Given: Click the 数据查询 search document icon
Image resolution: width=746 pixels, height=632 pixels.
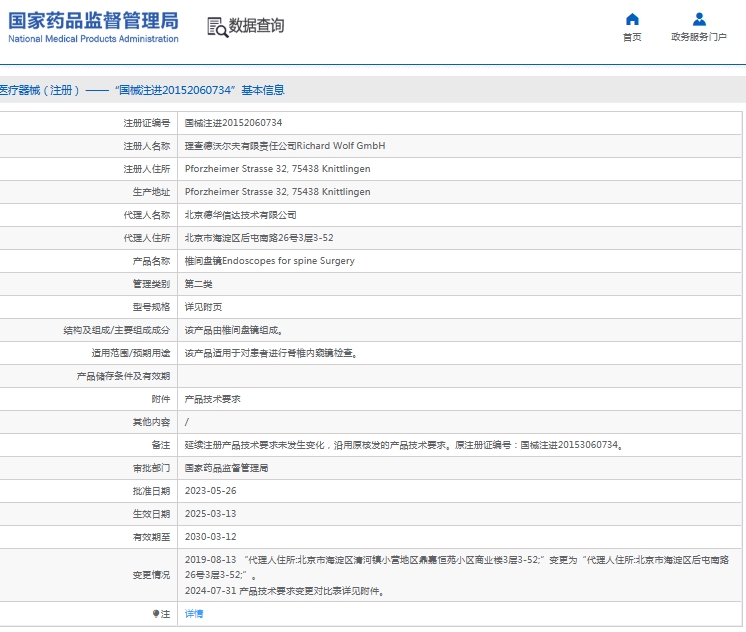Looking at the screenshot, I should 217,27.
